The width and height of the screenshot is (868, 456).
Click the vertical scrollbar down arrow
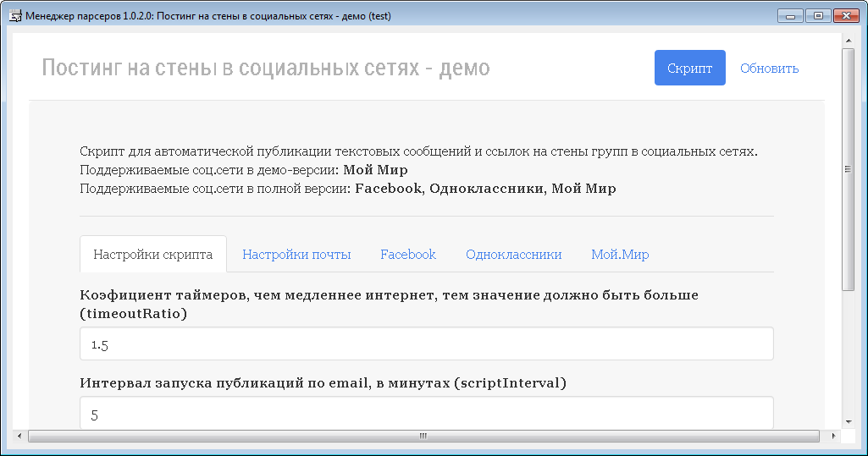tap(848, 422)
